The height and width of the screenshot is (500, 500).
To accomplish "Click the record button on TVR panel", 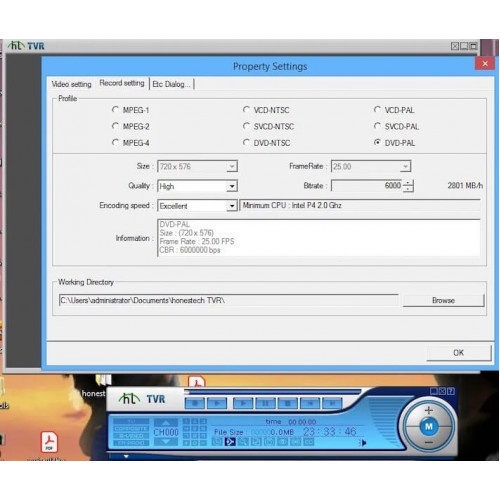I will coord(195,403).
